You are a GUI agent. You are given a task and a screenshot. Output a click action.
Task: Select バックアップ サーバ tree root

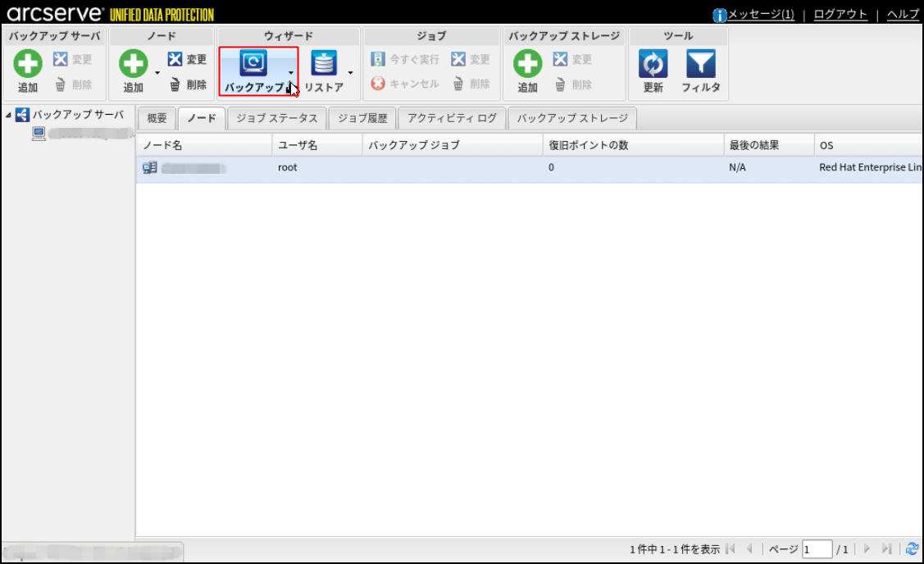click(78, 114)
